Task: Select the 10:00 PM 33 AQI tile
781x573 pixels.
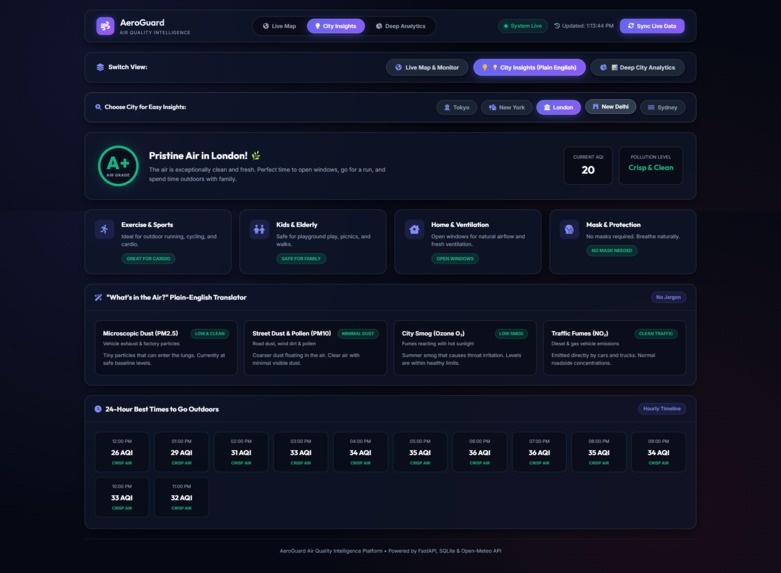Action: point(122,497)
